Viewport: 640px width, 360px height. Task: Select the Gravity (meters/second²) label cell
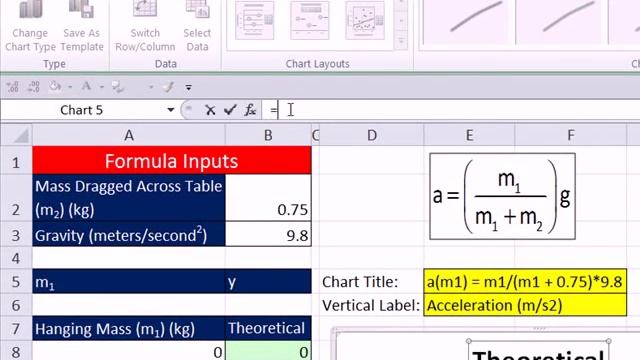129,235
